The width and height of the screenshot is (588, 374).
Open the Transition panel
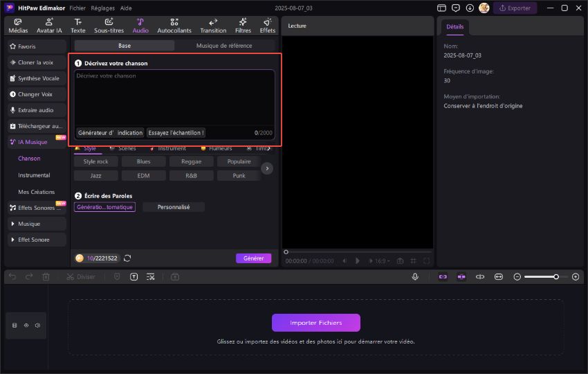tap(213, 26)
